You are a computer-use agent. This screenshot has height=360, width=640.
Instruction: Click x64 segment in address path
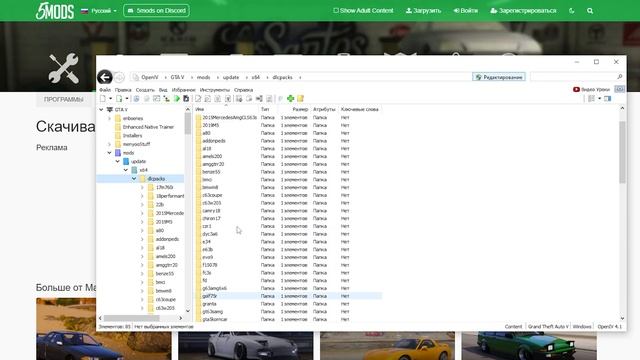click(x=256, y=77)
